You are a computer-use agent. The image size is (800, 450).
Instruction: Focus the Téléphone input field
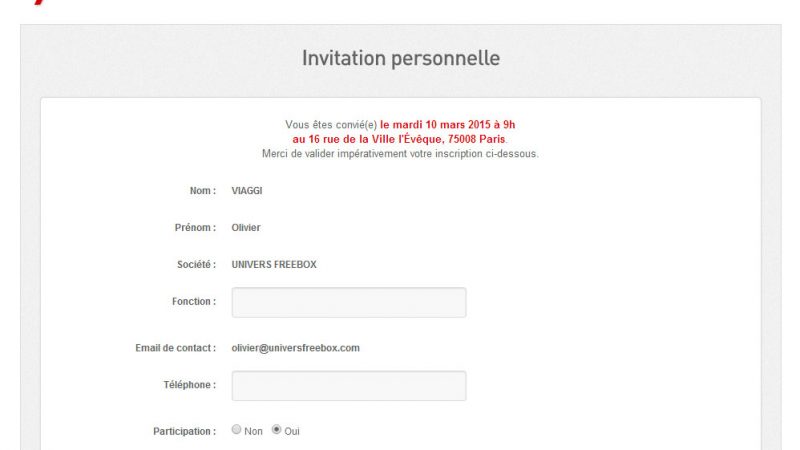(x=349, y=386)
